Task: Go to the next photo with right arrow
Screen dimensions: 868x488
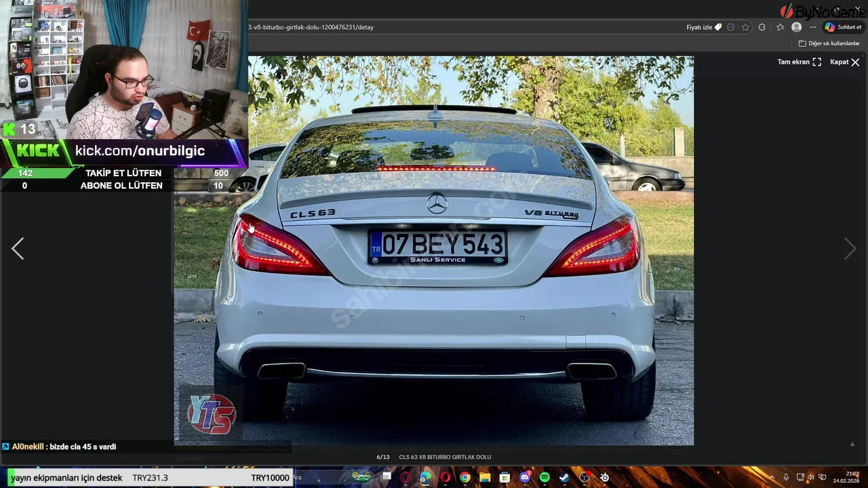Action: 850,249
